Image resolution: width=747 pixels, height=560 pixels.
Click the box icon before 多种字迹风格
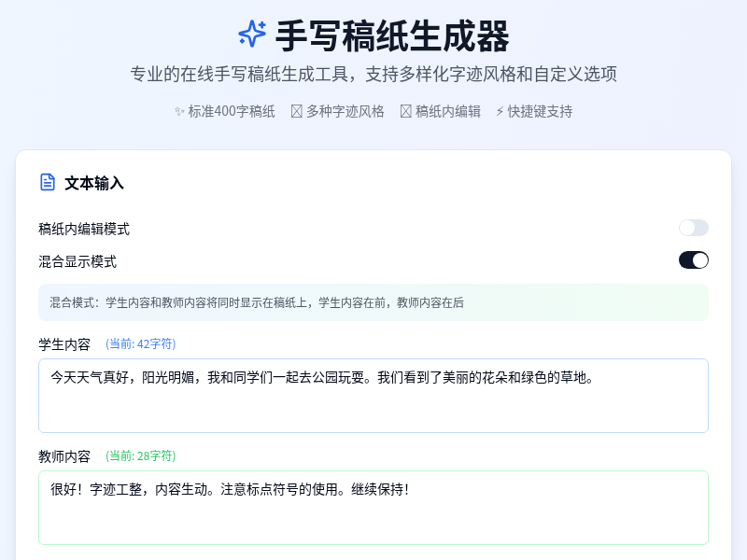[x=296, y=111]
